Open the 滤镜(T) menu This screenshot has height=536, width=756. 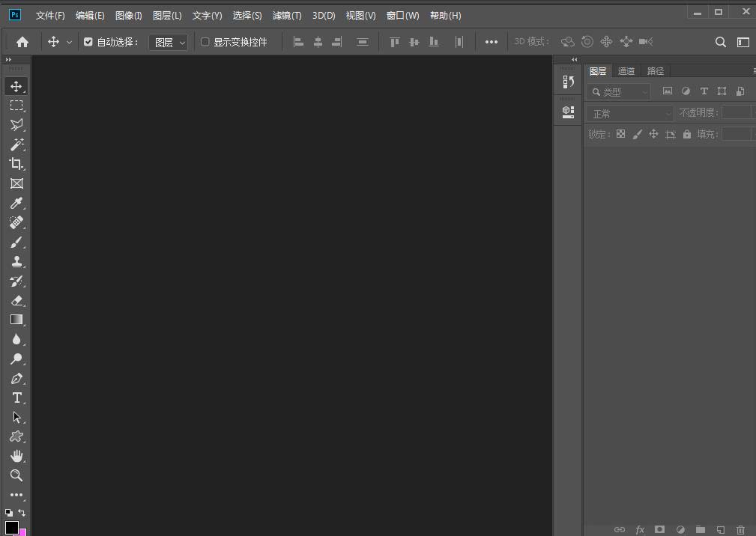click(287, 16)
